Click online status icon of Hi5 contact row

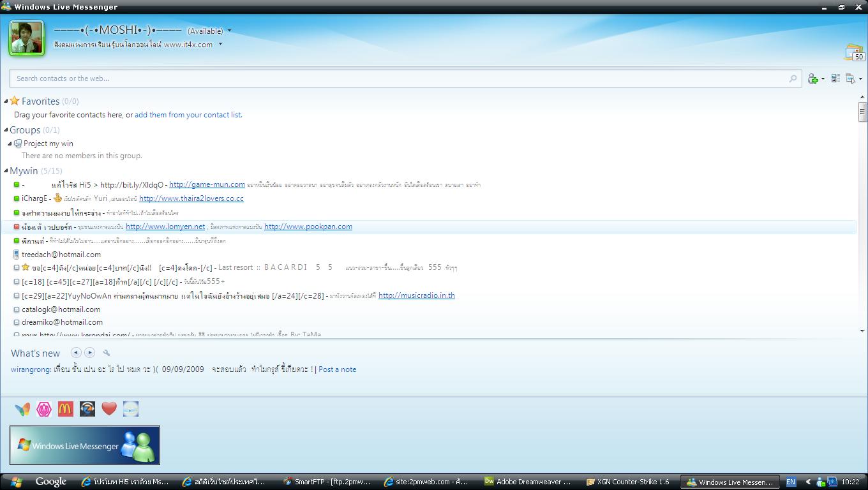[17, 184]
